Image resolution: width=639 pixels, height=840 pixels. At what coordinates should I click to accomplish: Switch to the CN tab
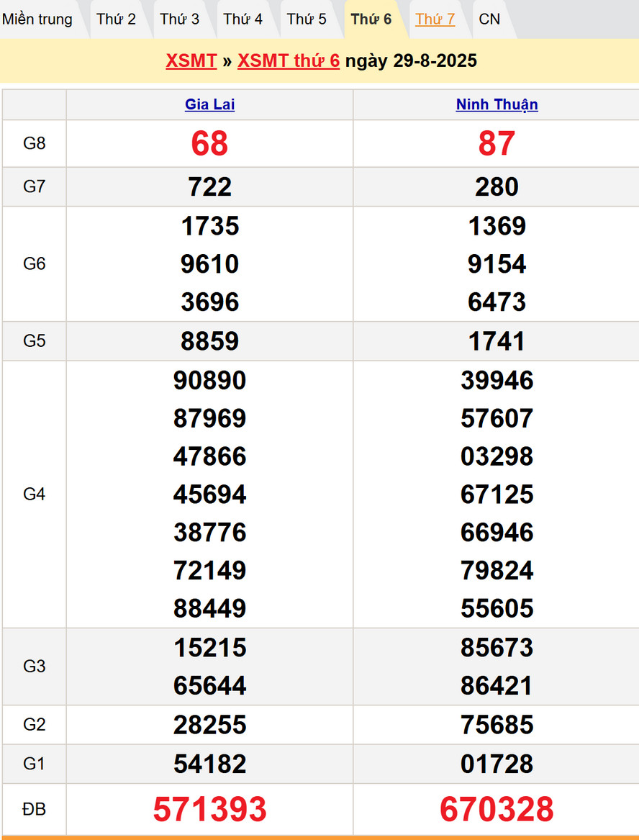(489, 19)
